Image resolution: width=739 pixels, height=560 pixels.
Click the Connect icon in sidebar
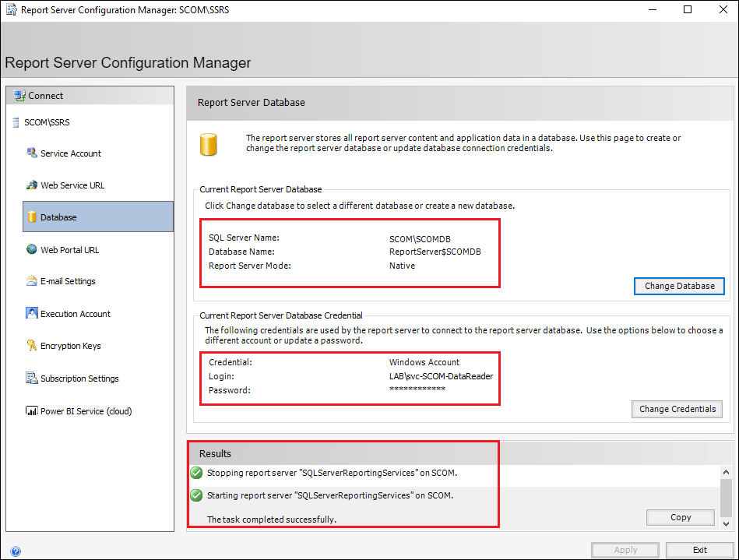pos(19,96)
